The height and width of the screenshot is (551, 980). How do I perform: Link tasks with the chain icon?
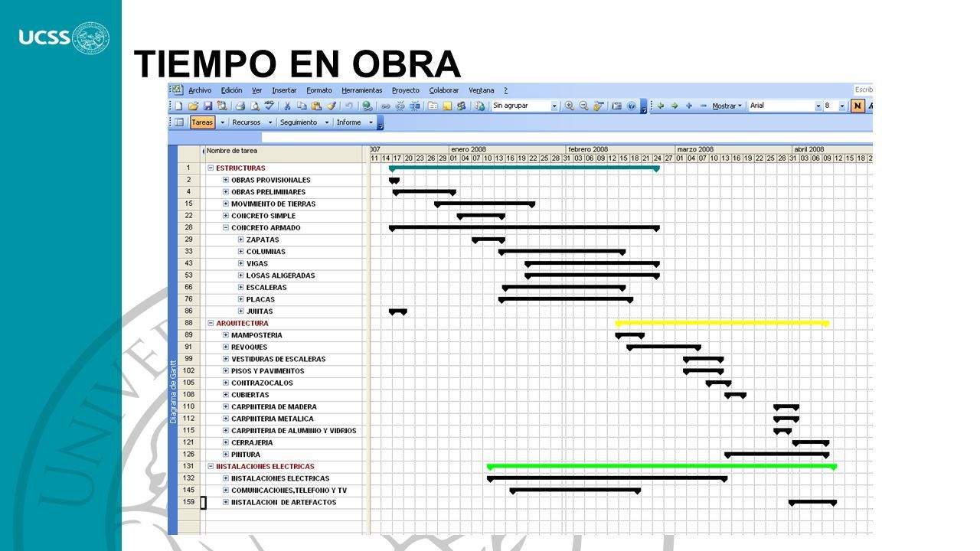point(385,106)
